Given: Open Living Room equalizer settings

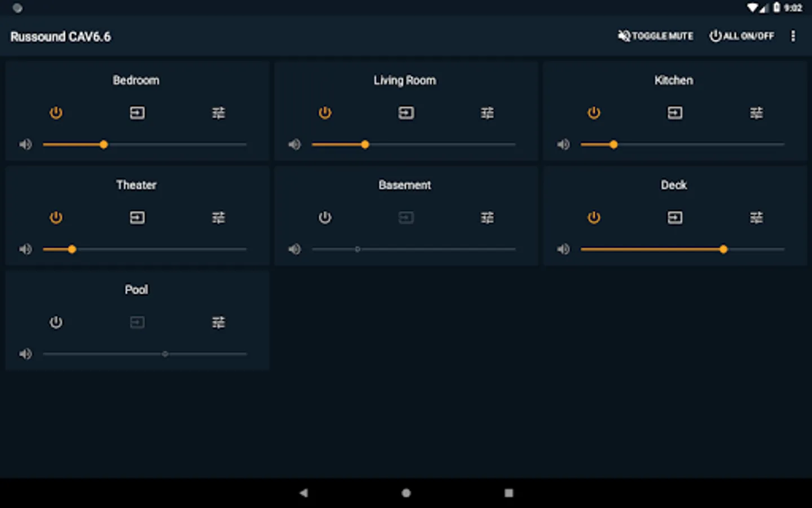Looking at the screenshot, I should click(x=487, y=113).
